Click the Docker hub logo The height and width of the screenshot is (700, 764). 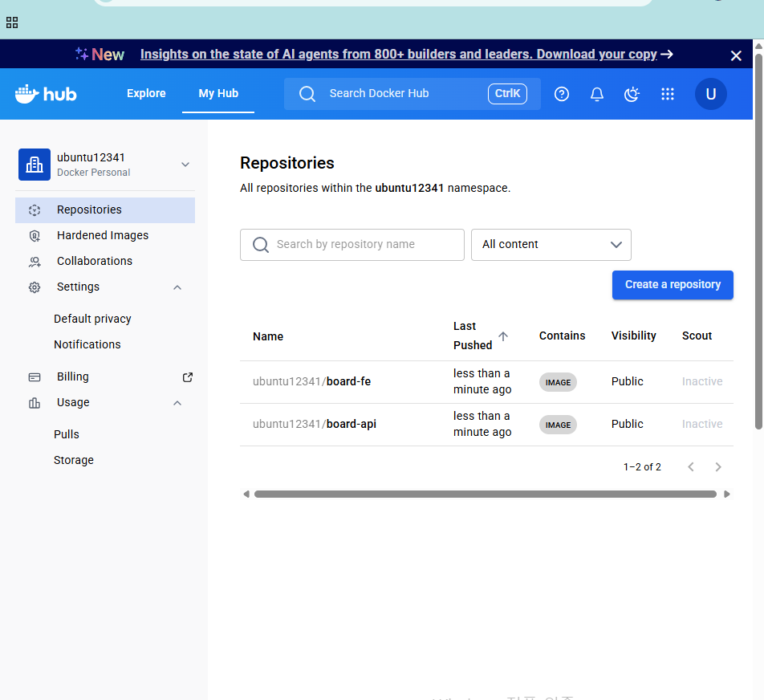point(46,94)
